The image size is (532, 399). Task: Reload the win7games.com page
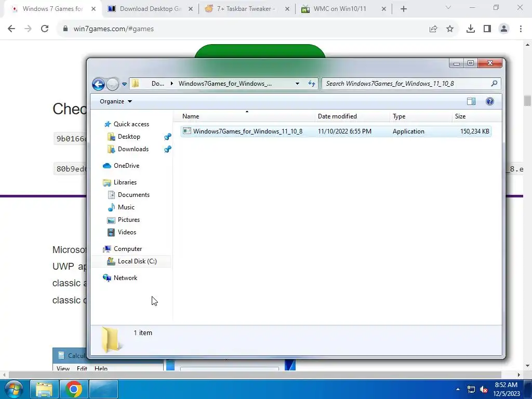pyautogui.click(x=45, y=29)
